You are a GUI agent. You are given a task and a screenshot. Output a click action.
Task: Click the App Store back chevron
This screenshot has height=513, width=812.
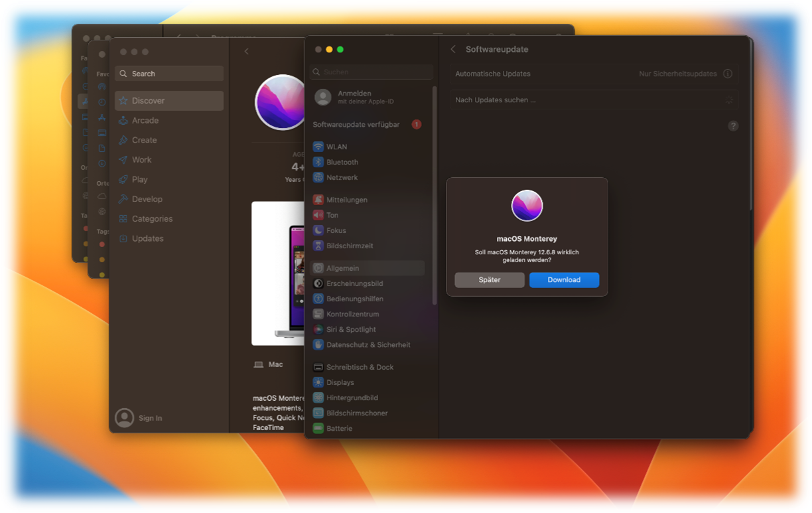point(247,51)
